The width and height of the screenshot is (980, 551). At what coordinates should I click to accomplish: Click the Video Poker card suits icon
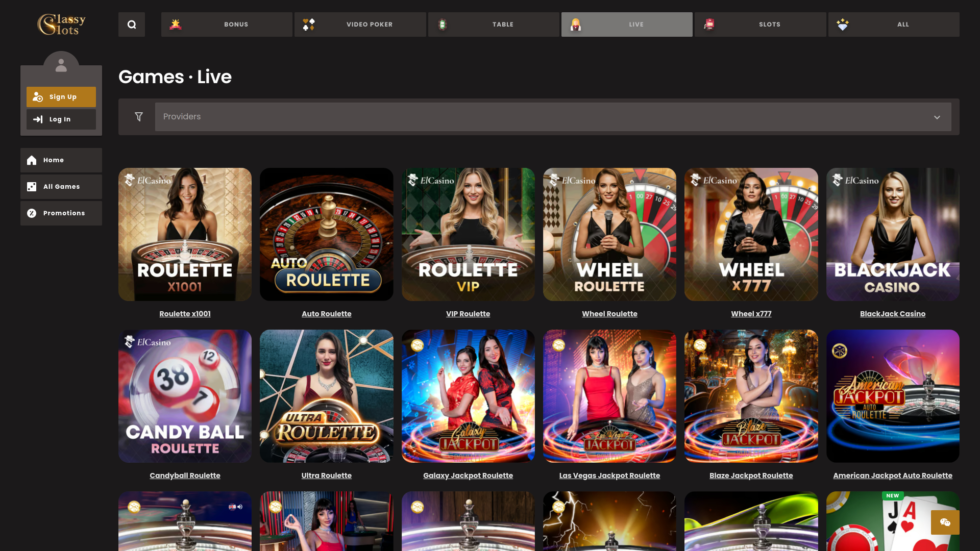(x=308, y=24)
